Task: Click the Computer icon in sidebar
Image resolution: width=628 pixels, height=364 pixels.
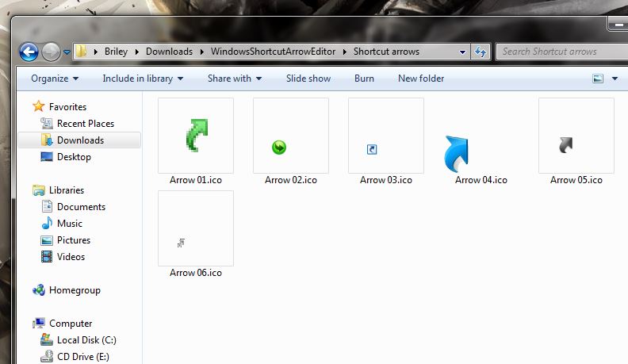Action: click(x=39, y=323)
